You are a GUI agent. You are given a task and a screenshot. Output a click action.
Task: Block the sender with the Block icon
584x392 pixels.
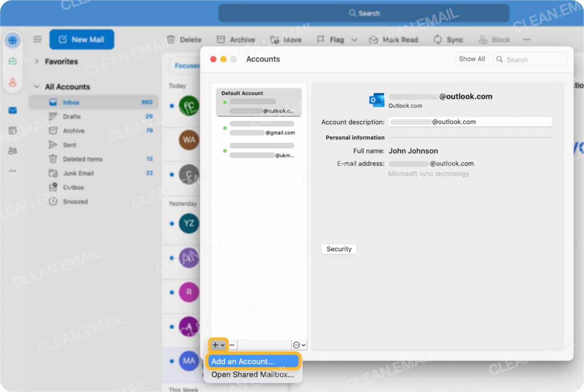point(483,39)
